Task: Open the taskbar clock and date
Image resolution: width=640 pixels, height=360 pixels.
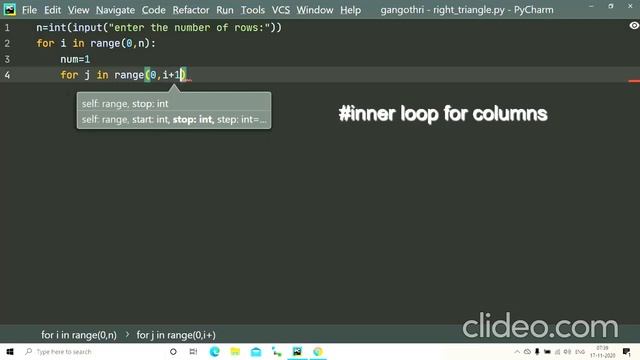Action: click(x=602, y=351)
